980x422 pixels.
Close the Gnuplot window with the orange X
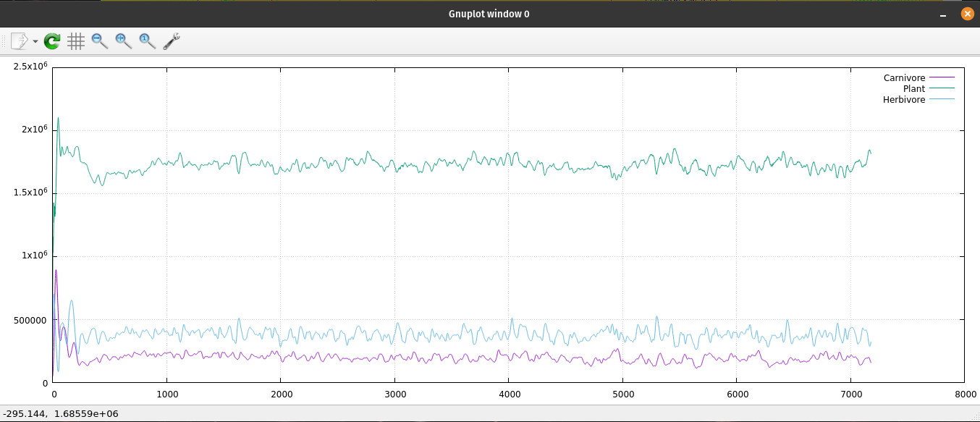click(967, 14)
